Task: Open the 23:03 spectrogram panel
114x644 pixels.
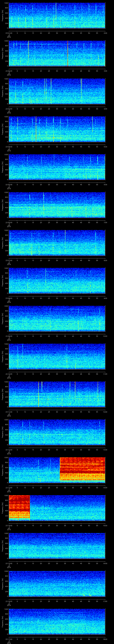Action: tap(57, 91)
